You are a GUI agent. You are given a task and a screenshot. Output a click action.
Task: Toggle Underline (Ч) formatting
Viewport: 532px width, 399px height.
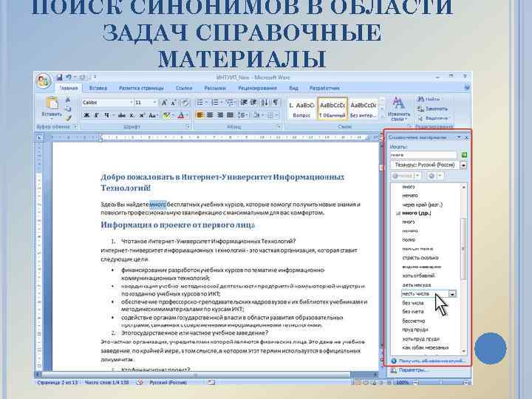tap(106, 116)
